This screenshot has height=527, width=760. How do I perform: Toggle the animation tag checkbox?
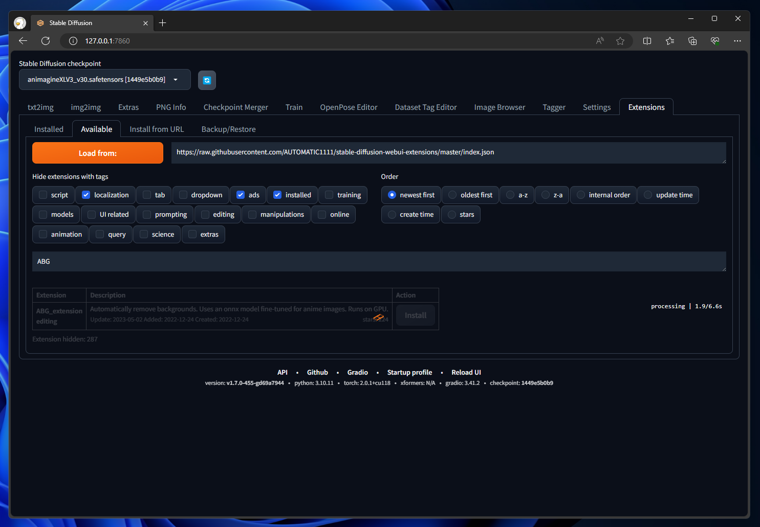coord(43,234)
